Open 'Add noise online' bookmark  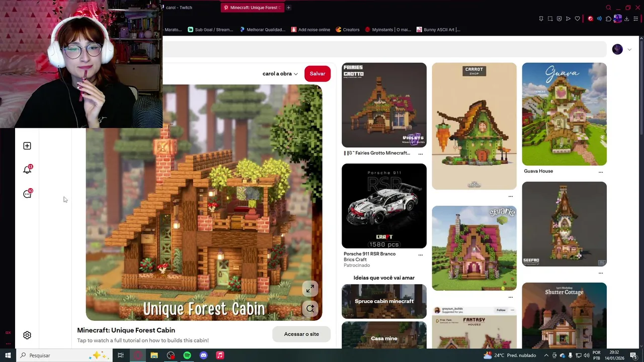pyautogui.click(x=310, y=30)
